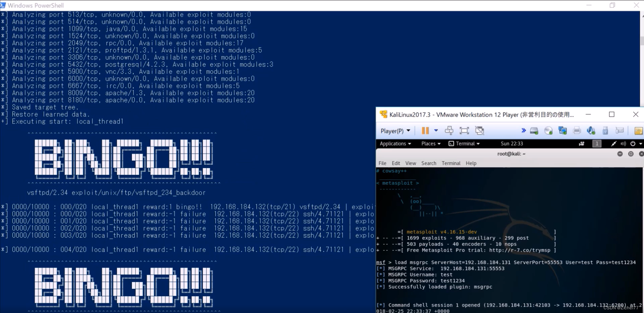Expand the Kali system menu arrow
This screenshot has width=644, height=313.
pos(641,144)
